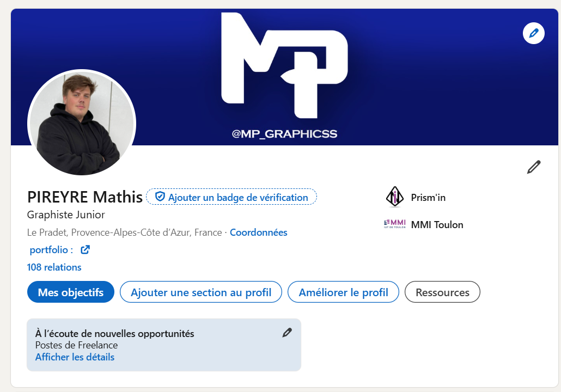Open the Ressources menu
Image resolution: width=561 pixels, height=392 pixels.
tap(442, 292)
